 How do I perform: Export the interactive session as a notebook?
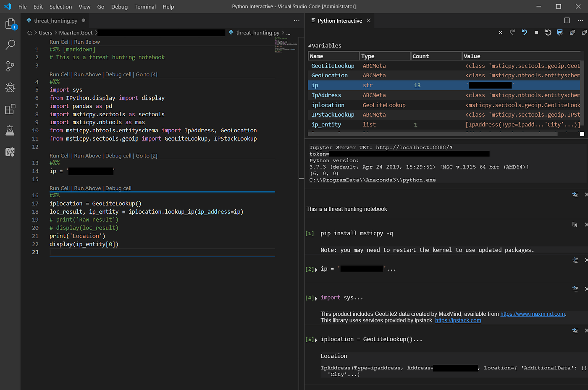[560, 32]
